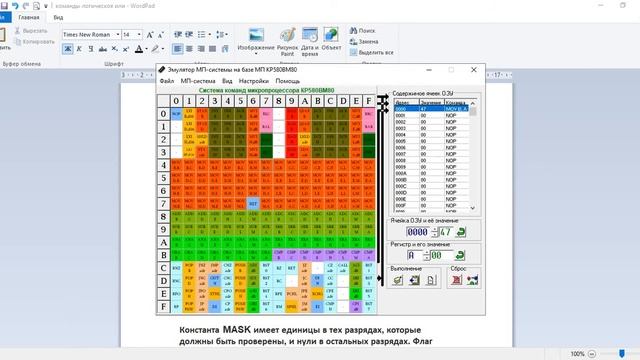Center the paragraph text
The width and height of the screenshot is (640, 360).
click(x=189, y=49)
